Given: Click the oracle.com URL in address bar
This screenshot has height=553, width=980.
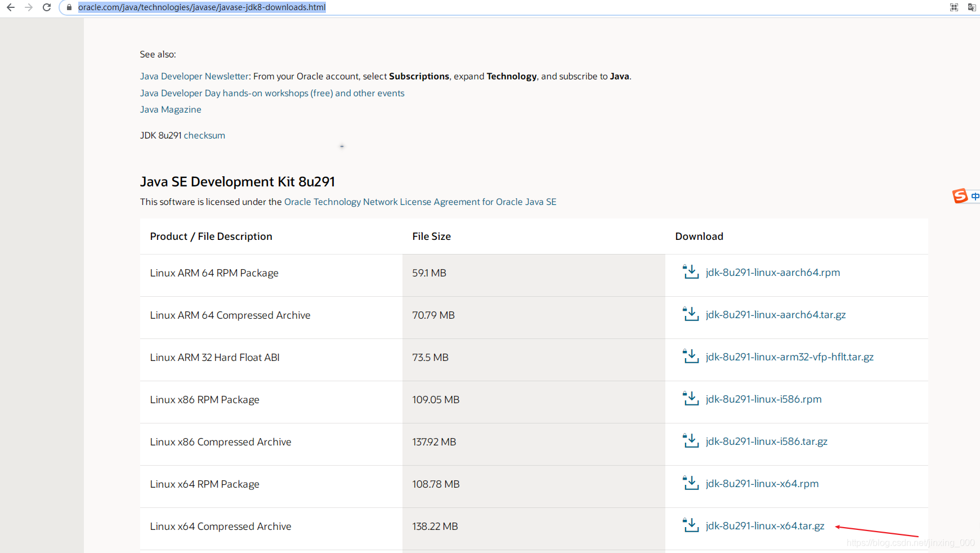Looking at the screenshot, I should click(x=202, y=7).
